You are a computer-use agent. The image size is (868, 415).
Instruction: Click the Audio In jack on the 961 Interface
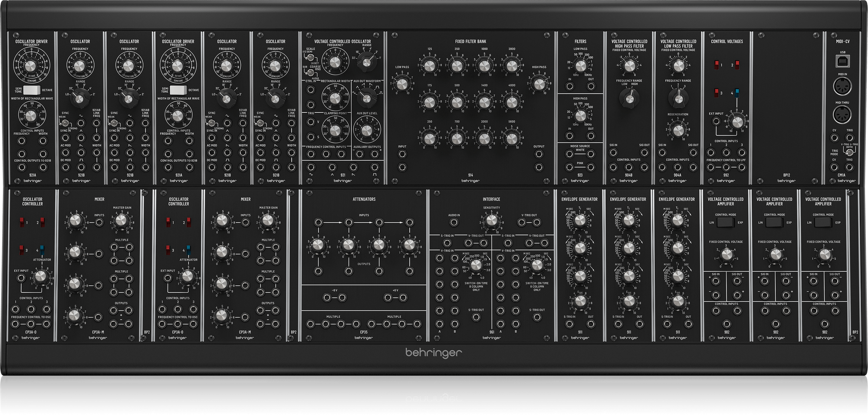pos(454,222)
